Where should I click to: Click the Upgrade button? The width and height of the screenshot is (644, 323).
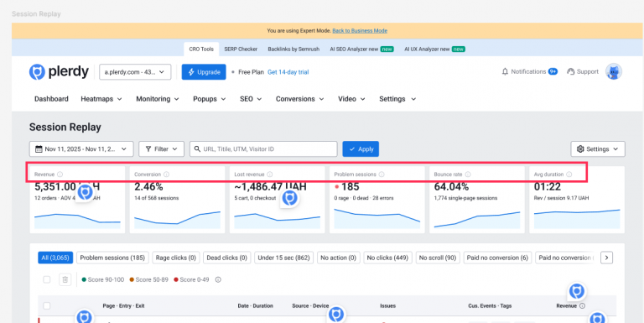coord(204,72)
